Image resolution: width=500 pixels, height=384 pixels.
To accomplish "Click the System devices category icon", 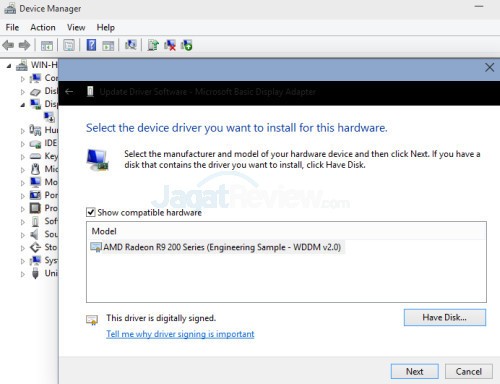I will (35, 260).
